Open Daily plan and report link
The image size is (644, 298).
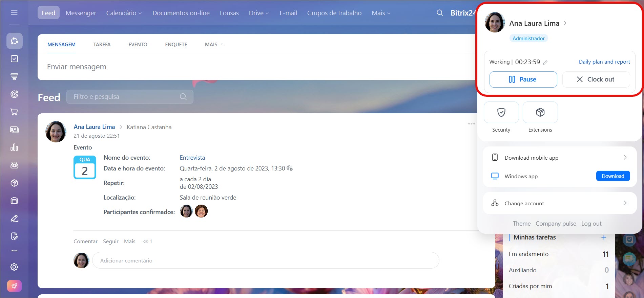click(x=604, y=62)
